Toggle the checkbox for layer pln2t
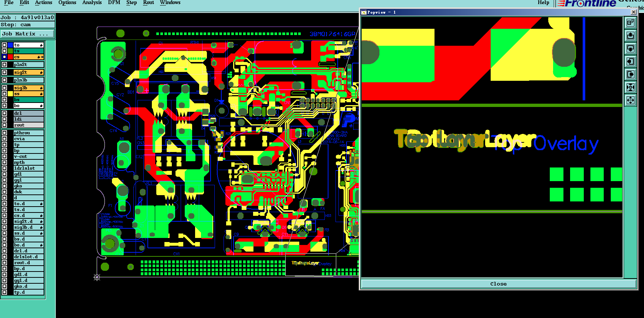The width and height of the screenshot is (644, 318). point(4,65)
